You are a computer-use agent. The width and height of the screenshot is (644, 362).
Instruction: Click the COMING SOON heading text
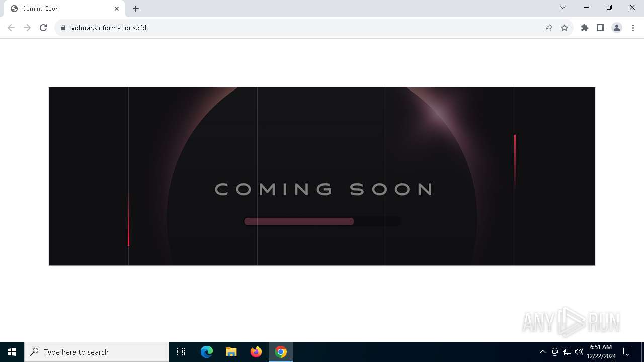coord(325,189)
